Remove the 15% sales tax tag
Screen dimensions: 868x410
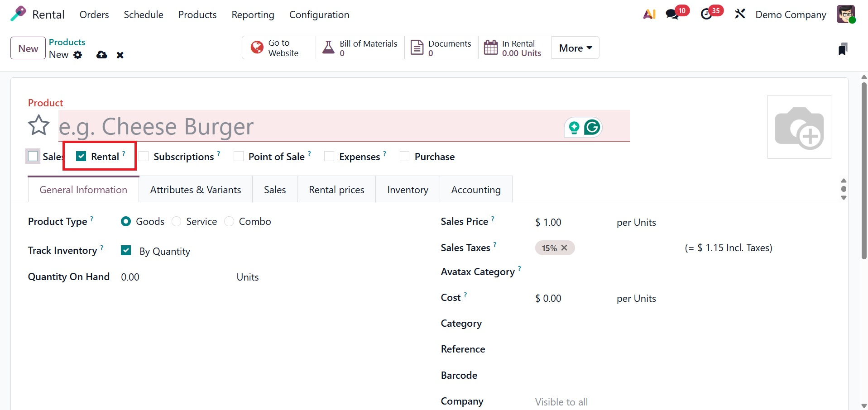[x=564, y=248]
